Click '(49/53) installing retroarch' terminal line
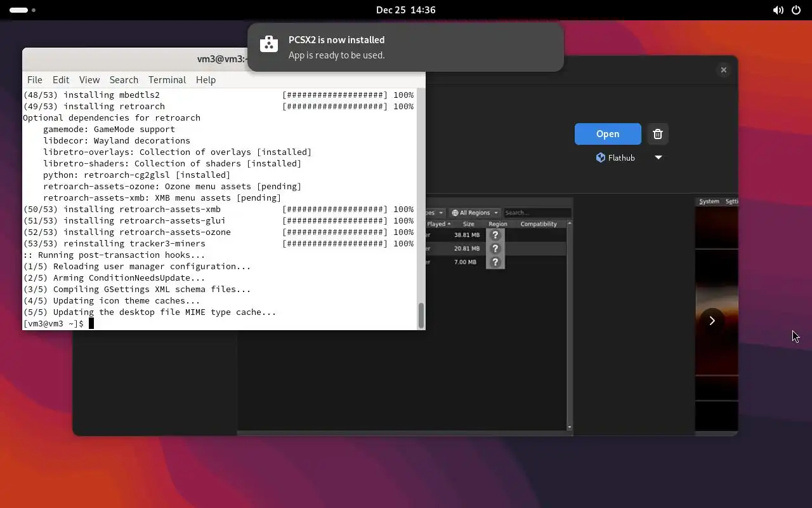 point(94,106)
